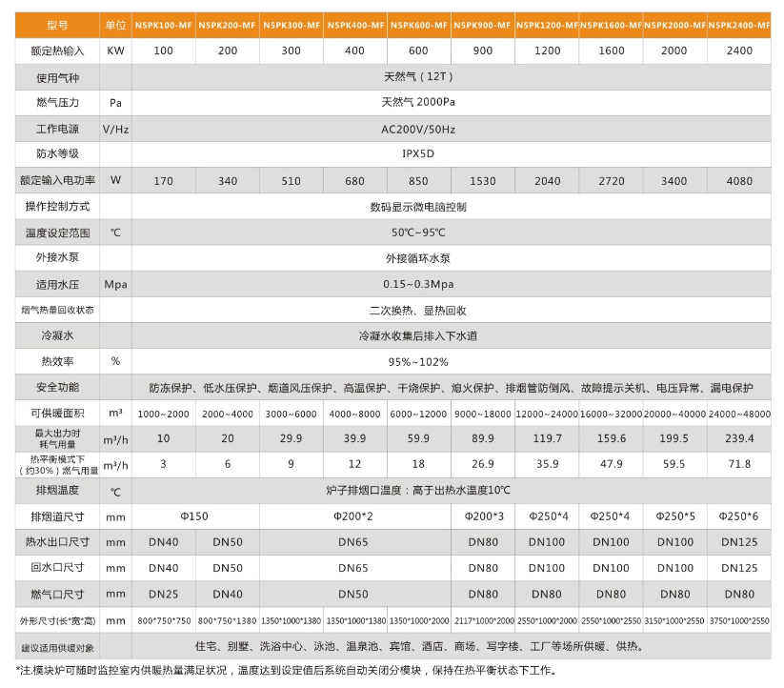Image resolution: width=784 pixels, height=688 pixels.
Task: Select the 数码显示微电脑控制 control mode text
Action: (417, 206)
